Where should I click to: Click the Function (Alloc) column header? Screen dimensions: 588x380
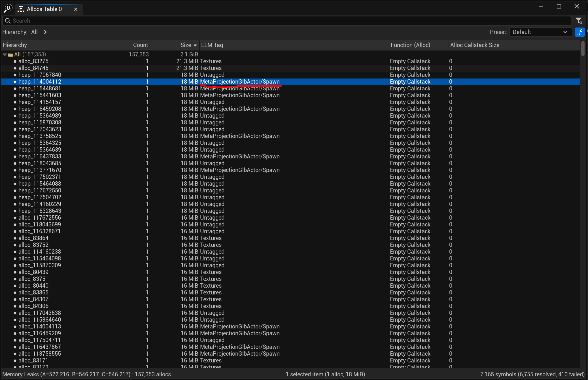tap(410, 45)
